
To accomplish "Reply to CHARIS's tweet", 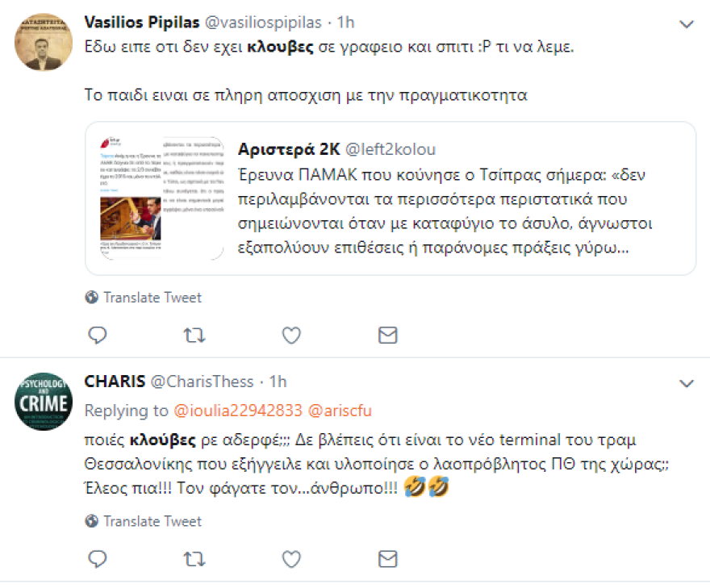I will click(97, 558).
